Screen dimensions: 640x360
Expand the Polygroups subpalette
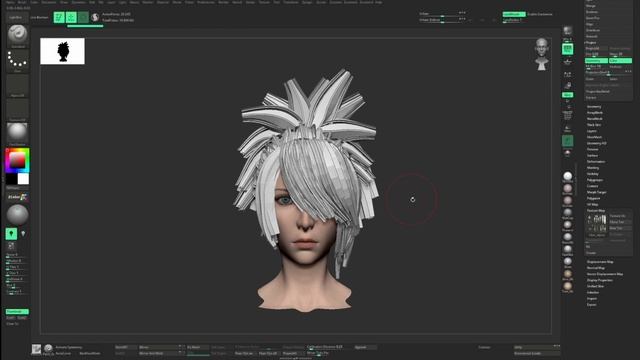[595, 180]
